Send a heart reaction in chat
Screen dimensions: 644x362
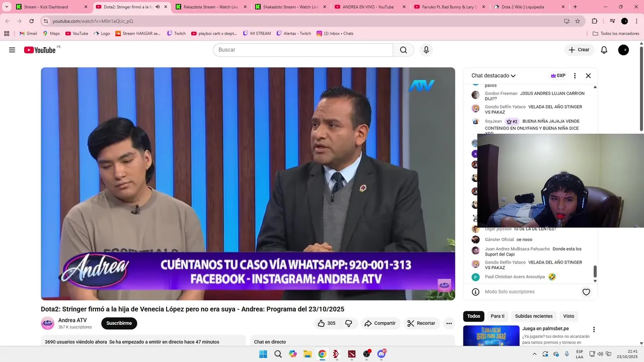coord(586,292)
